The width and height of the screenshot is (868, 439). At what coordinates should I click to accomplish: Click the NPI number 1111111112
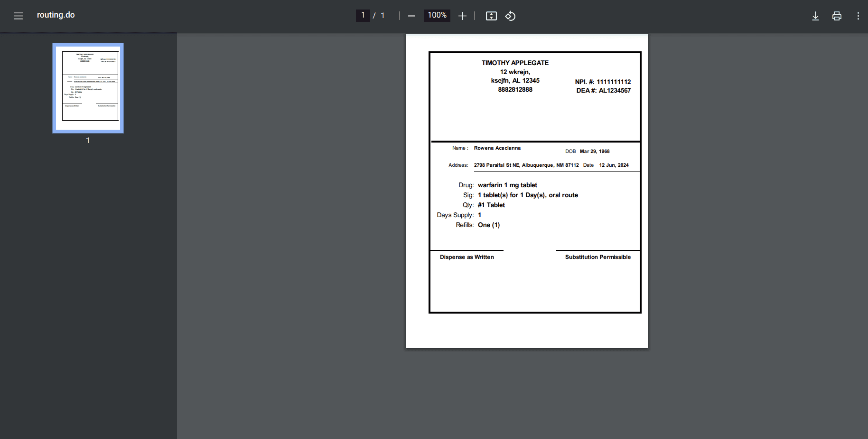(x=614, y=82)
